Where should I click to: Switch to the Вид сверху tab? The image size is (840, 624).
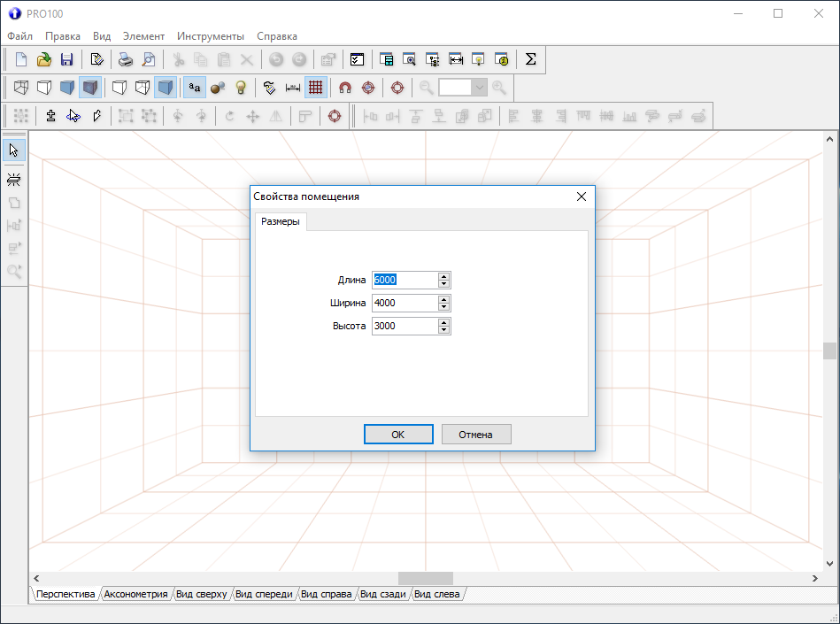point(202,594)
